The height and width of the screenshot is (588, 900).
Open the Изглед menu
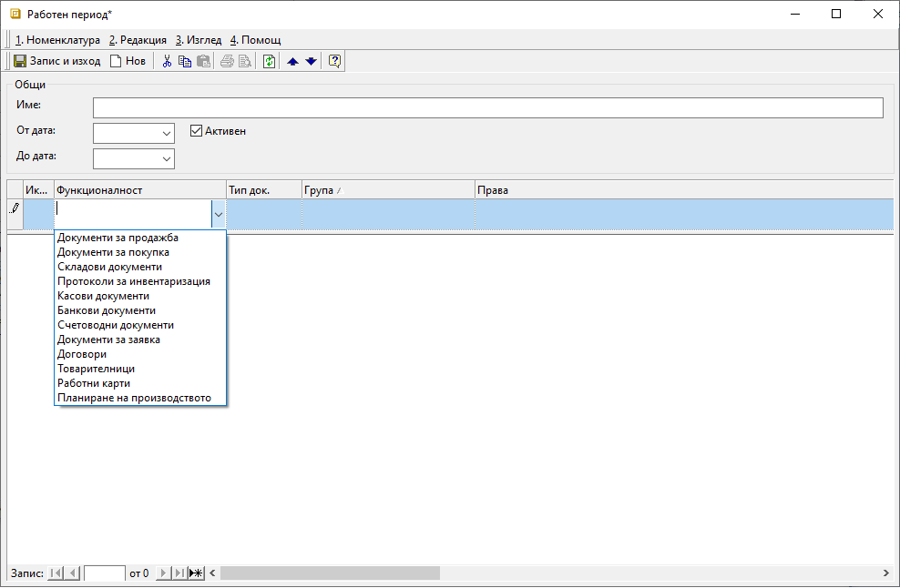198,40
